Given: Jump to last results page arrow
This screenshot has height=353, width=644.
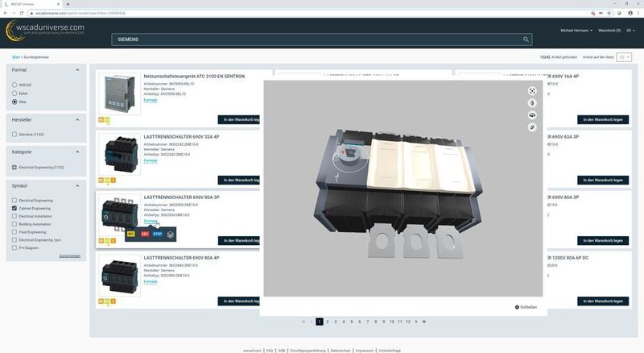Looking at the screenshot, I should click(x=424, y=322).
